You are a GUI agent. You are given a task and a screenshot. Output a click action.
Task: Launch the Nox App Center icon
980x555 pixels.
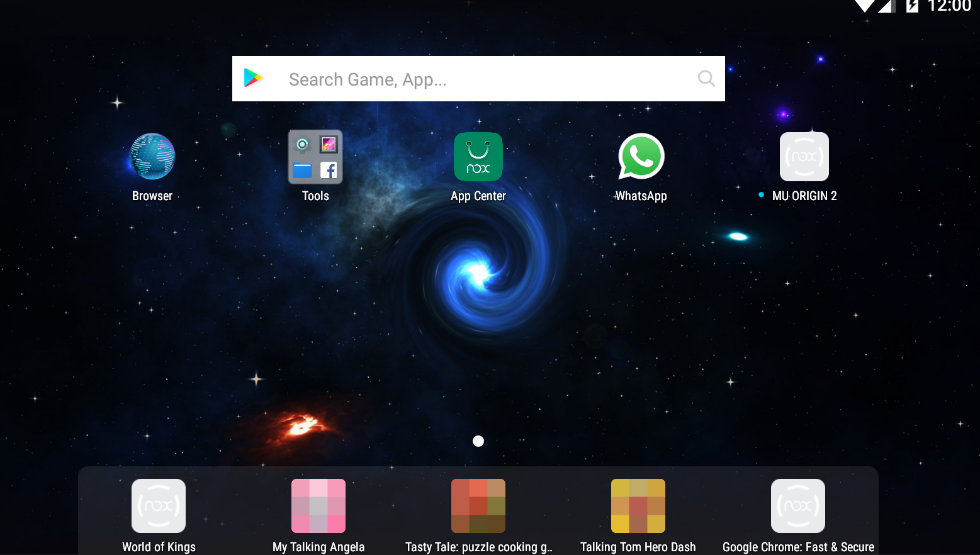[478, 157]
